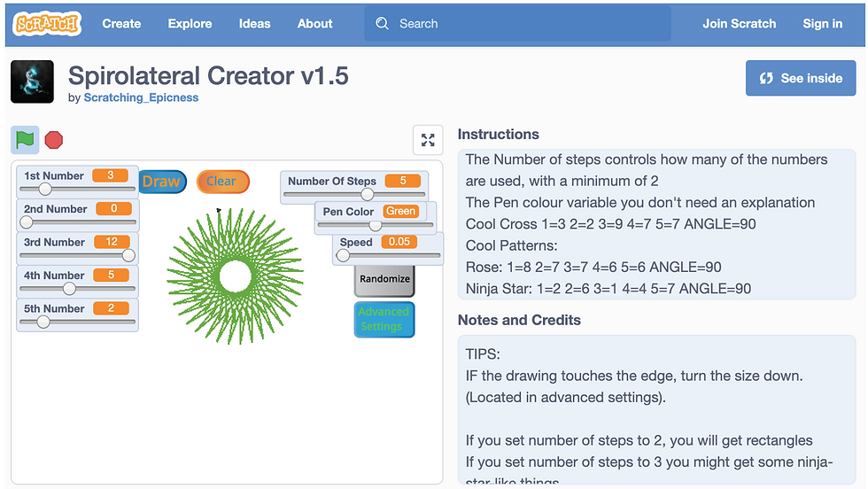Open the project author's avatar thumbnail
868x489 pixels.
tap(32, 82)
